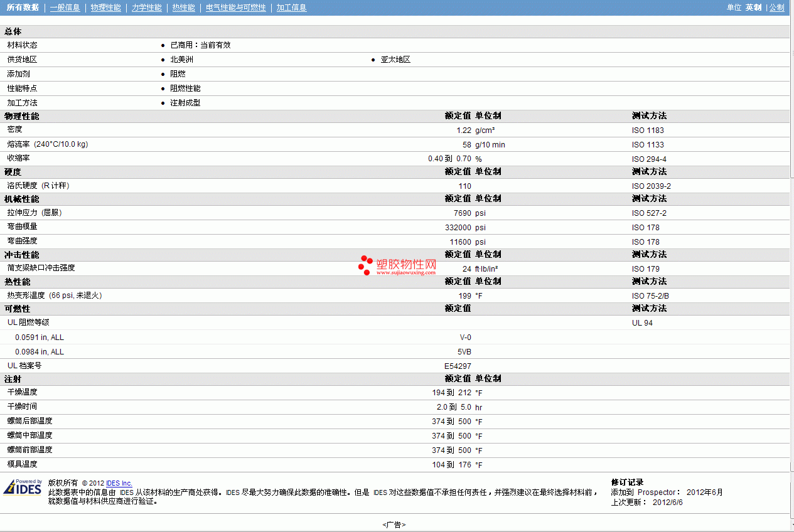Open the 物理性能 tab in top bar

(105, 8)
